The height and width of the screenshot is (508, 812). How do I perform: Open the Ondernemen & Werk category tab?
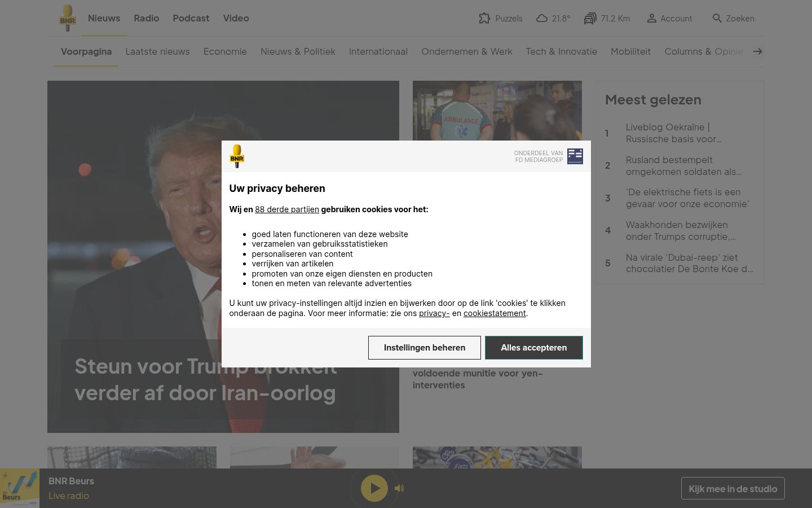pos(467,51)
